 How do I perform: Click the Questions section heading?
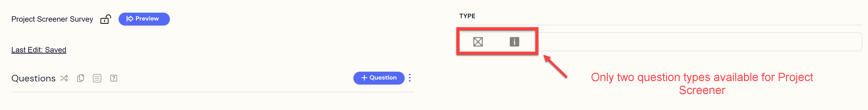coord(33,78)
